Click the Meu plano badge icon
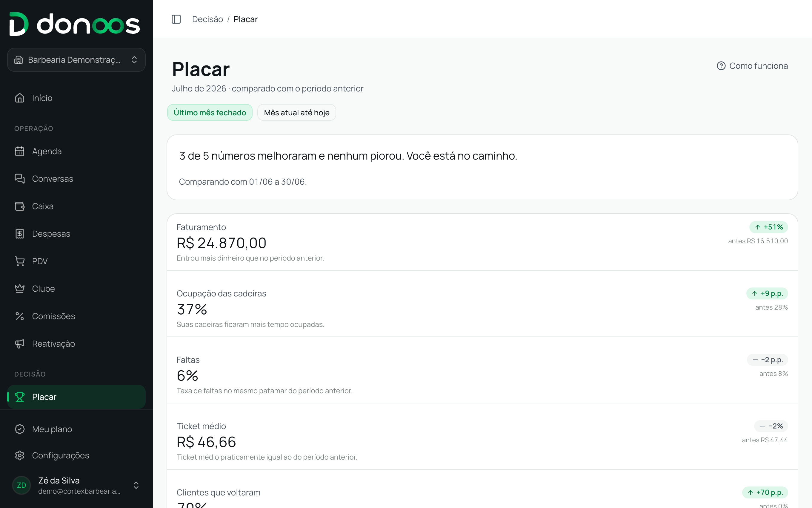Viewport: 812px width, 508px height. (20, 429)
